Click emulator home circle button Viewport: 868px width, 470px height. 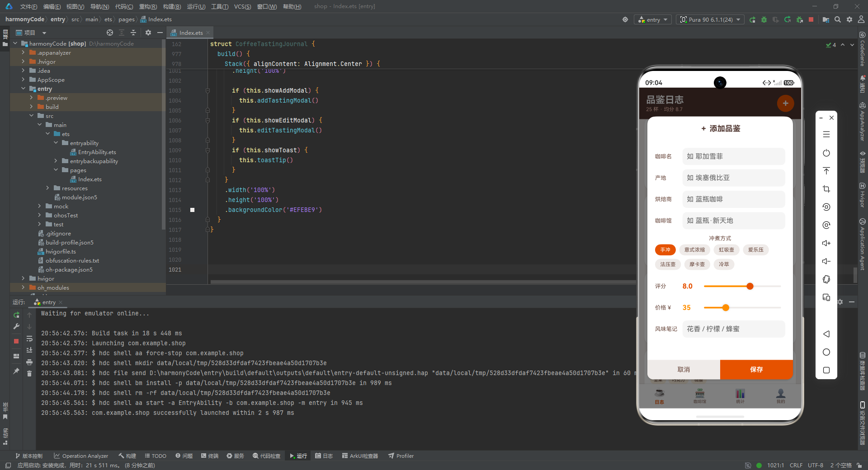click(x=826, y=352)
